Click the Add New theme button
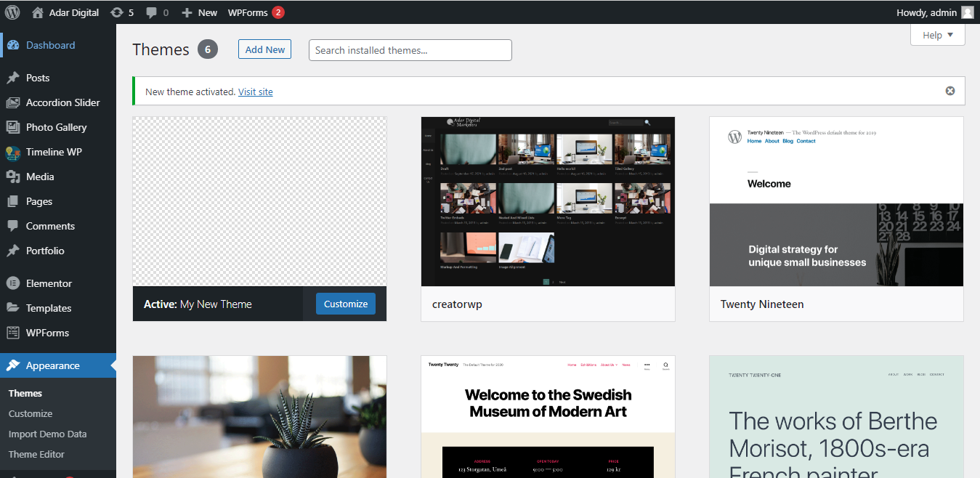 coord(264,49)
